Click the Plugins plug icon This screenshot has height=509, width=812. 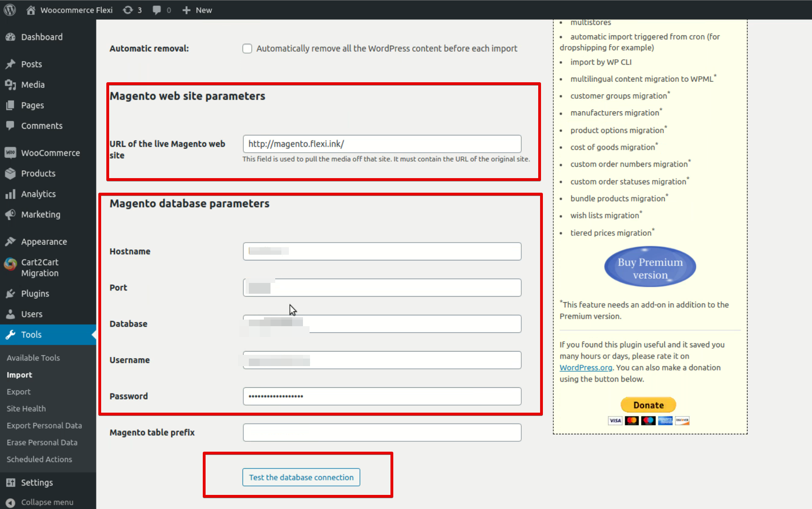tap(10, 294)
